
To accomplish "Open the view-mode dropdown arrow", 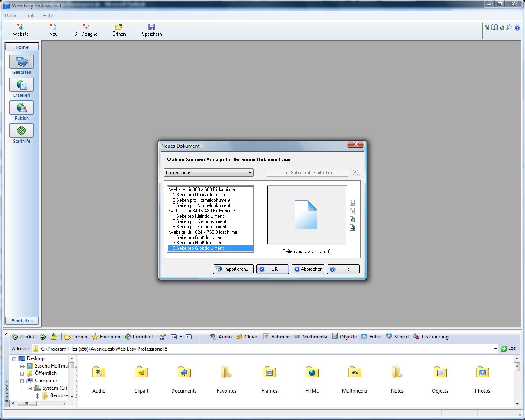I will click(181, 336).
